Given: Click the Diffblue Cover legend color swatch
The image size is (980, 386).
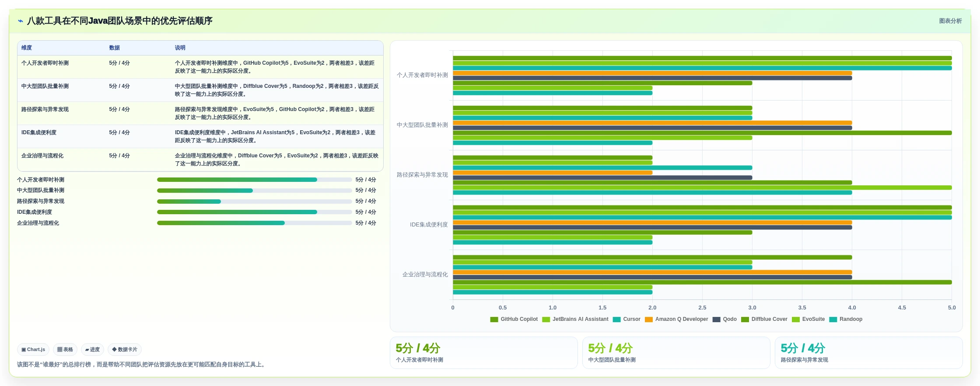Looking at the screenshot, I should 745,320.
